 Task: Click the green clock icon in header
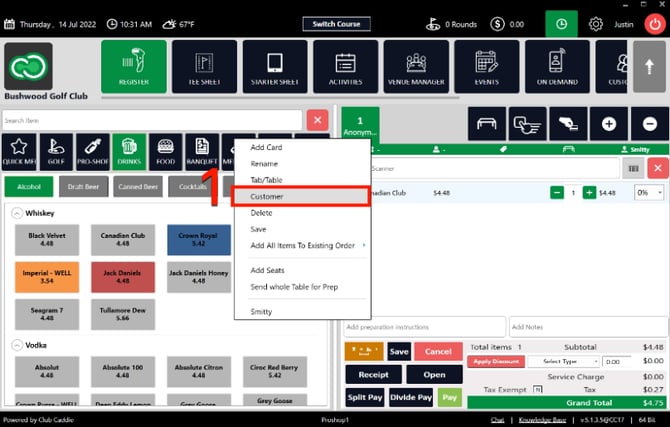tap(561, 24)
